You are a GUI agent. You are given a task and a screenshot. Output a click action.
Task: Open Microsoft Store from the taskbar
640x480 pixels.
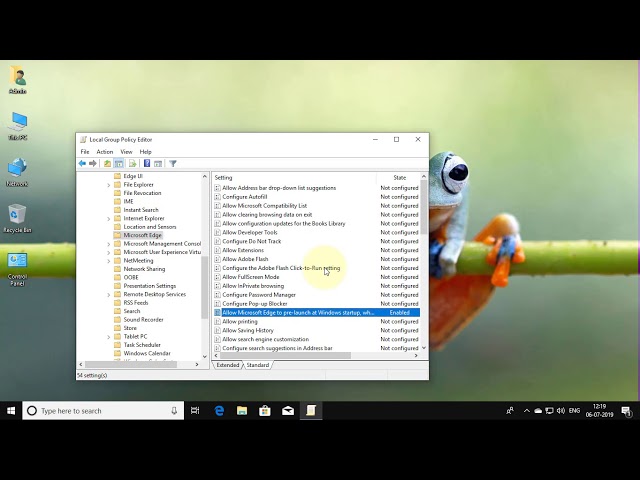coord(265,411)
